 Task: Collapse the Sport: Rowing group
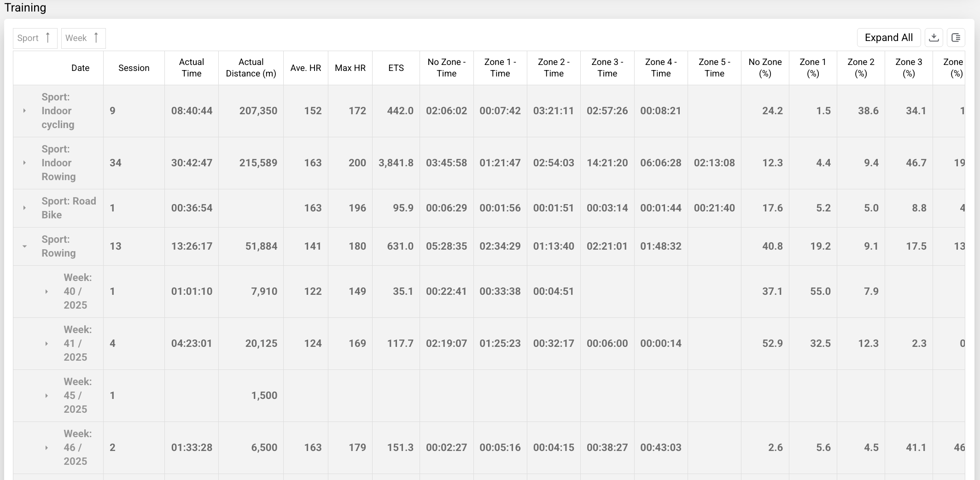[24, 246]
